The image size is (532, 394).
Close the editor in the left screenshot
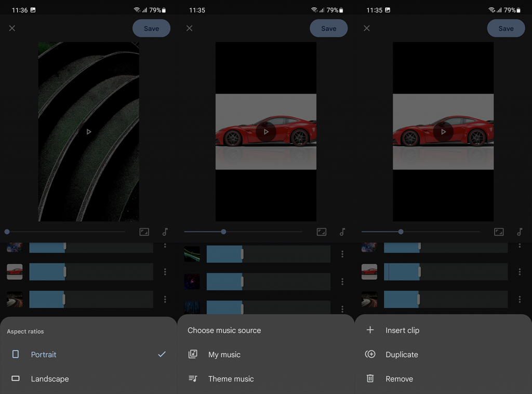coord(12,28)
